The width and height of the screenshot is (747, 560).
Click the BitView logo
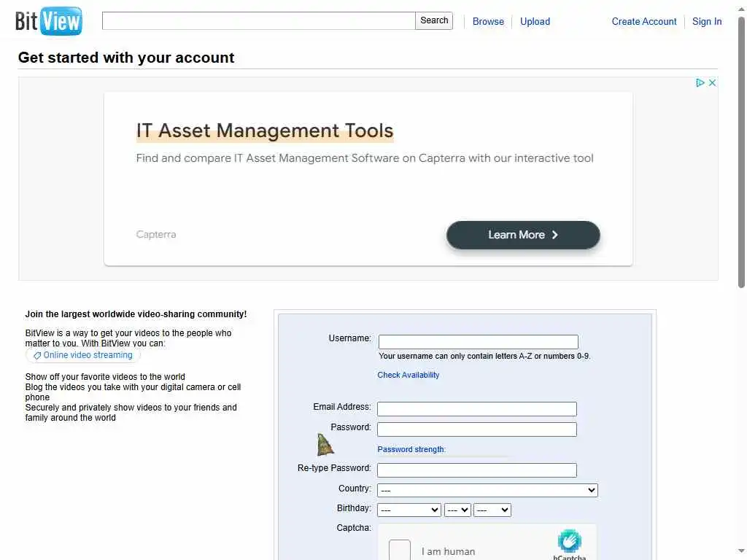(49, 21)
